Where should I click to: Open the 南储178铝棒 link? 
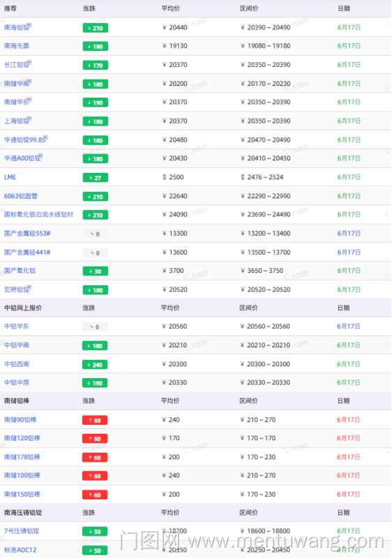(22, 457)
